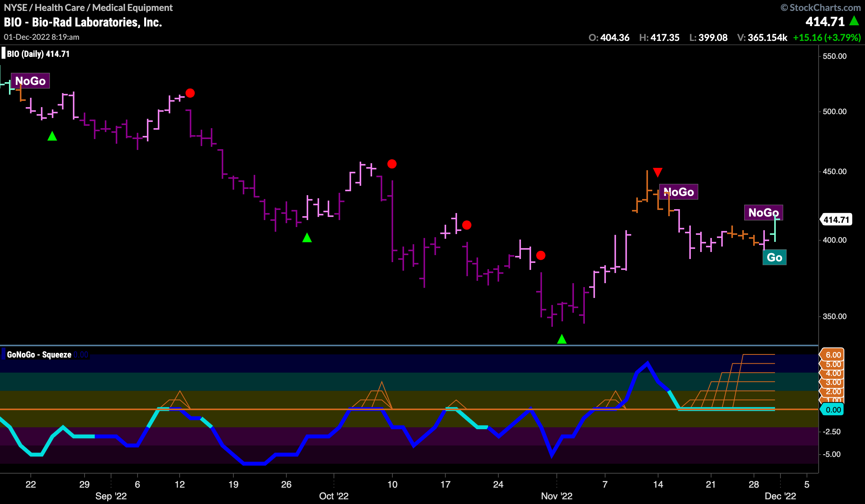Click the date label 26 on the time axis
The image size is (865, 504).
[x=286, y=484]
